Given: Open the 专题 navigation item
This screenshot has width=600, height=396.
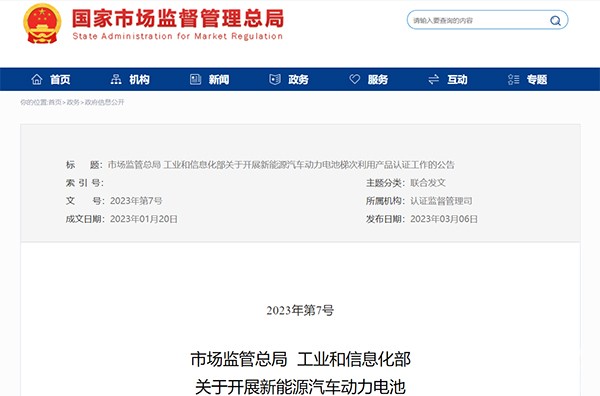Looking at the screenshot, I should click(537, 80).
